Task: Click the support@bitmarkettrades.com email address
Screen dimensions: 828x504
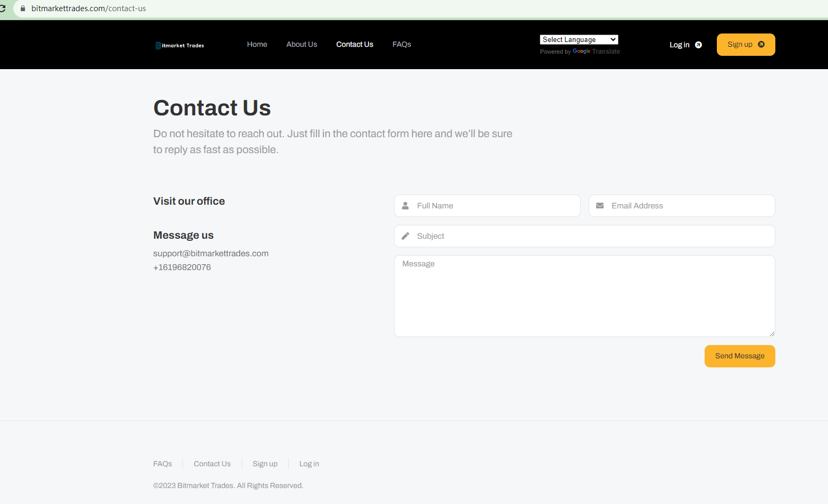Action: click(x=211, y=254)
